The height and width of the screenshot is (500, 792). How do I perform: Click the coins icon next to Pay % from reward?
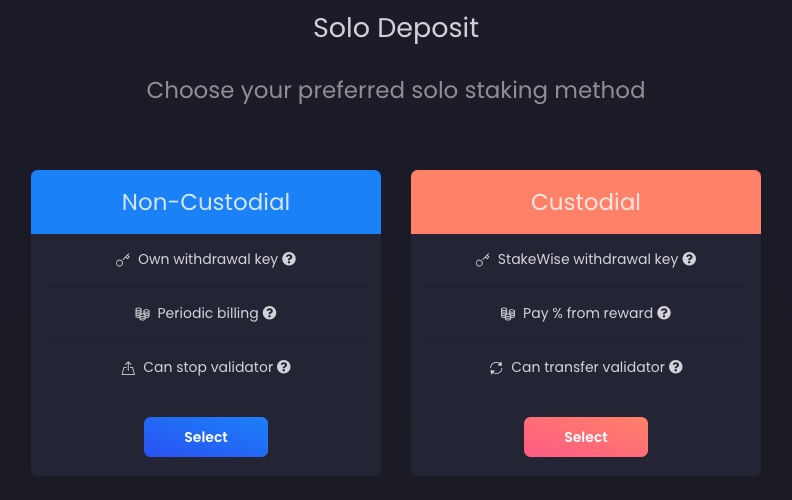pos(508,314)
